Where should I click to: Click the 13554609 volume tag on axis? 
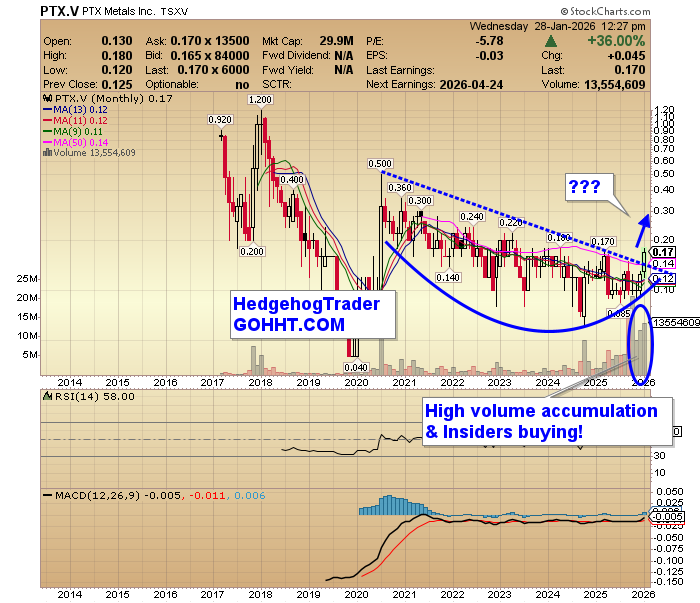click(x=676, y=322)
